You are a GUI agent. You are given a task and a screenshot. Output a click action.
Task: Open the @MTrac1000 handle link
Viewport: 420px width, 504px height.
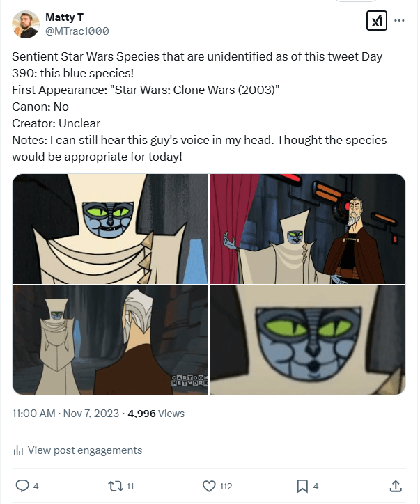[x=77, y=31]
